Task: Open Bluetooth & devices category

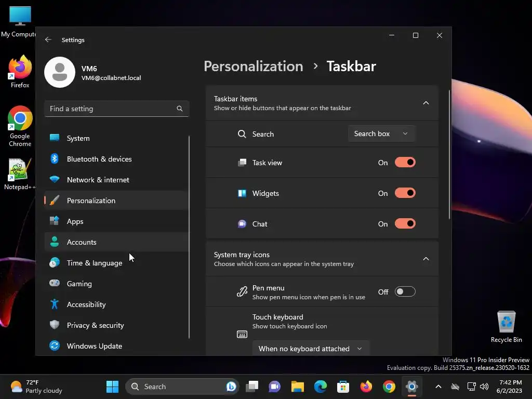Action: tap(116, 159)
